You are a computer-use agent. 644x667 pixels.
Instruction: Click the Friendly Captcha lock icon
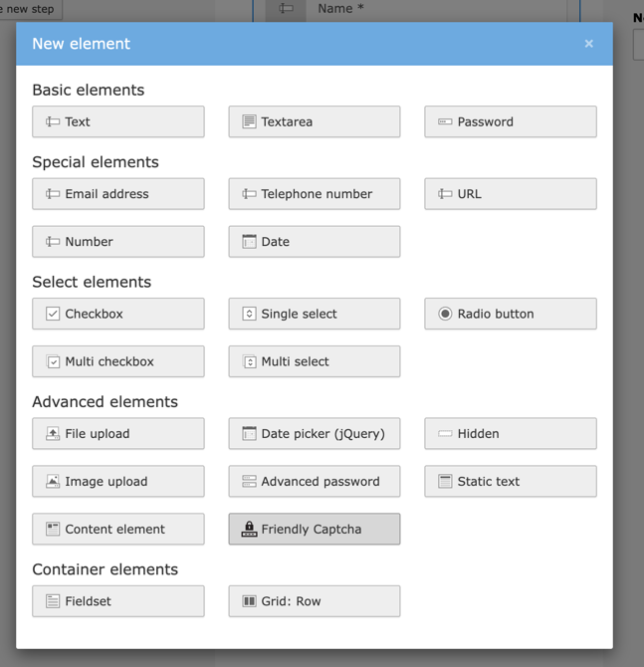pyautogui.click(x=249, y=530)
